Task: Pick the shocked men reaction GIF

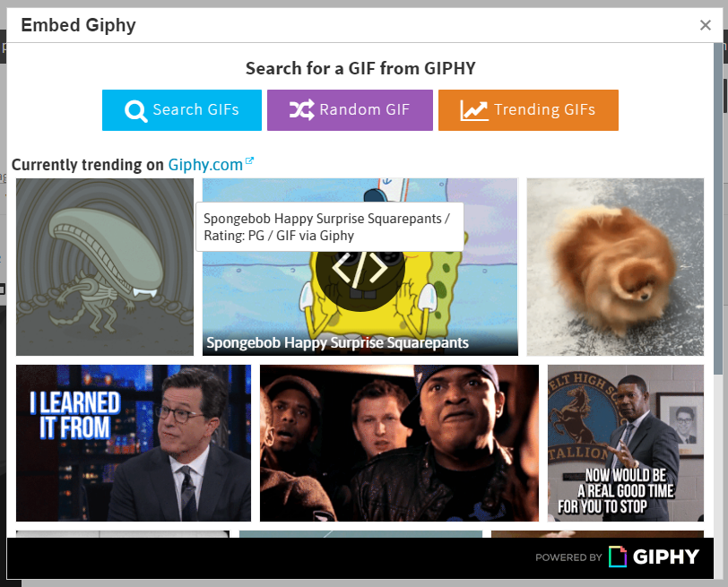Action: tap(399, 443)
